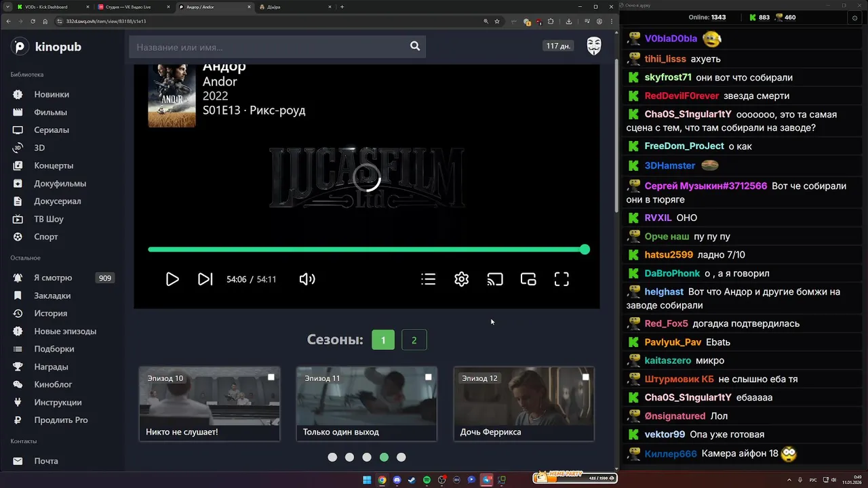Open the Я смотрю watch list
Image resolution: width=868 pixels, height=488 pixels.
click(x=53, y=278)
